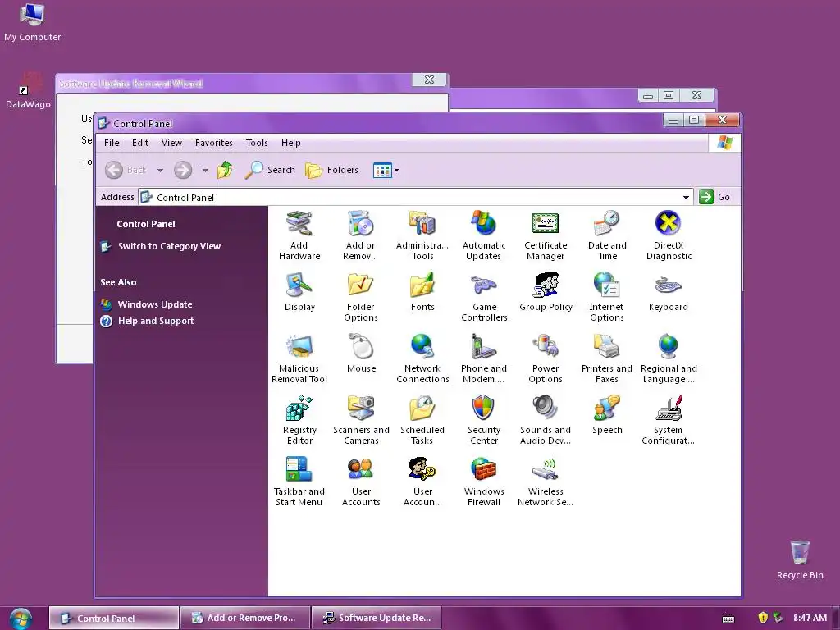Open Administrative Tools

(x=422, y=235)
